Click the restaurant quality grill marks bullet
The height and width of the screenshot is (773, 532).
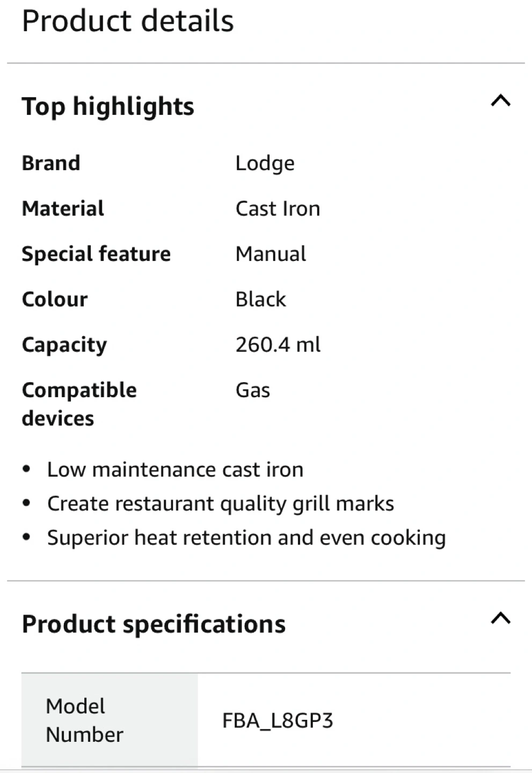[220, 504]
